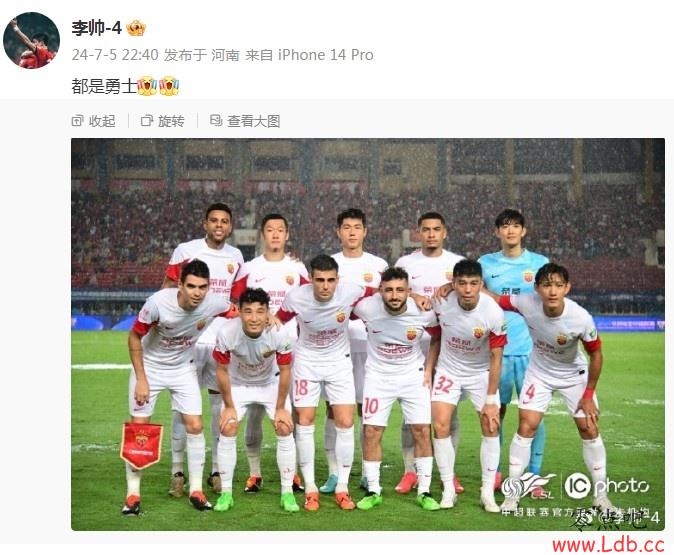The image size is (674, 555).
Task: Click the IC photo watermark logo
Action: [x=607, y=486]
